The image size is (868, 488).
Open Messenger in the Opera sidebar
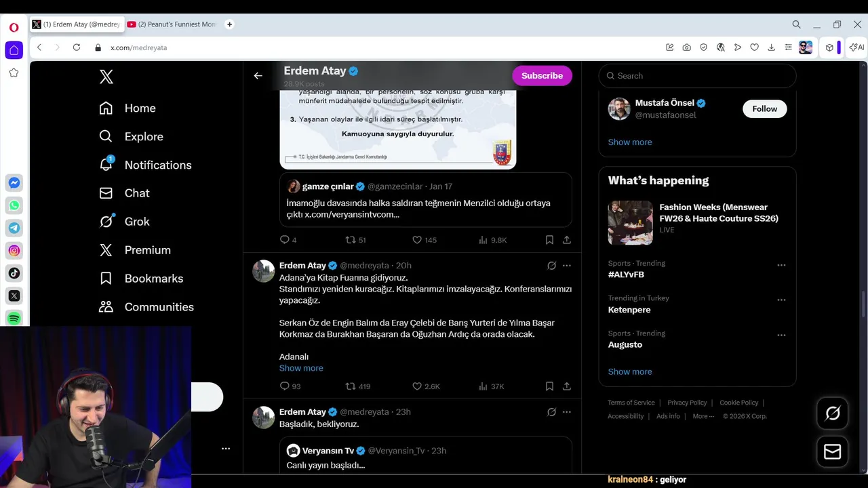[x=14, y=183]
